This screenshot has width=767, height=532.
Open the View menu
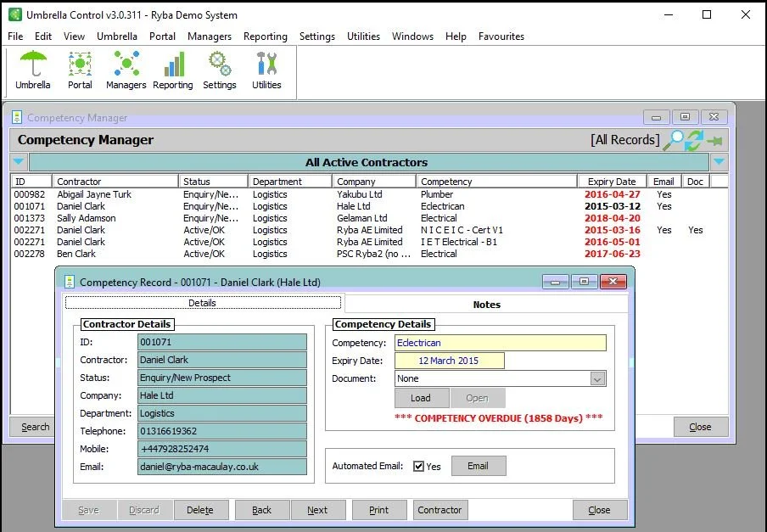pyautogui.click(x=74, y=36)
